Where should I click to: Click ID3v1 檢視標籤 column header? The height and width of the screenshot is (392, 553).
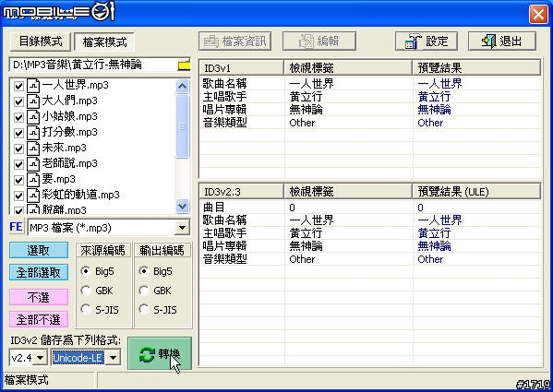pos(348,67)
